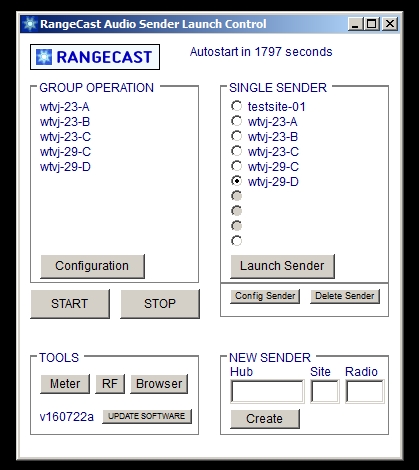Click the RangeCast logo banner

coord(95,57)
